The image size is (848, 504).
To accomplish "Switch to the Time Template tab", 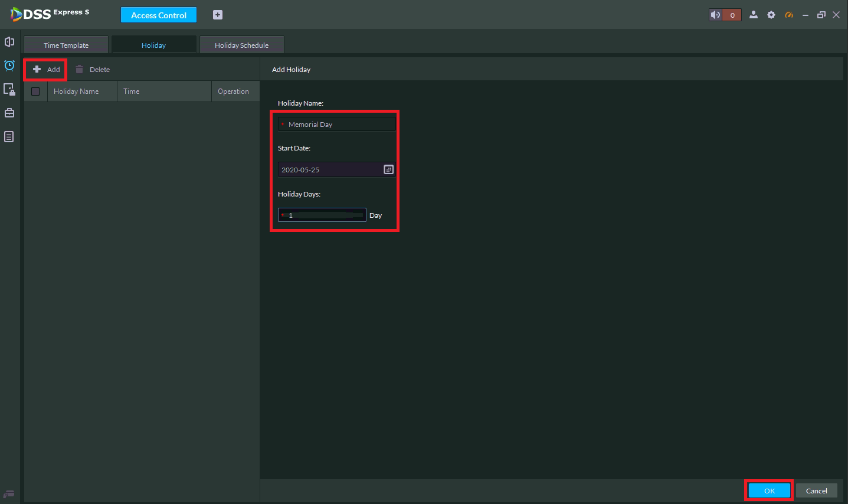I will 66,45.
